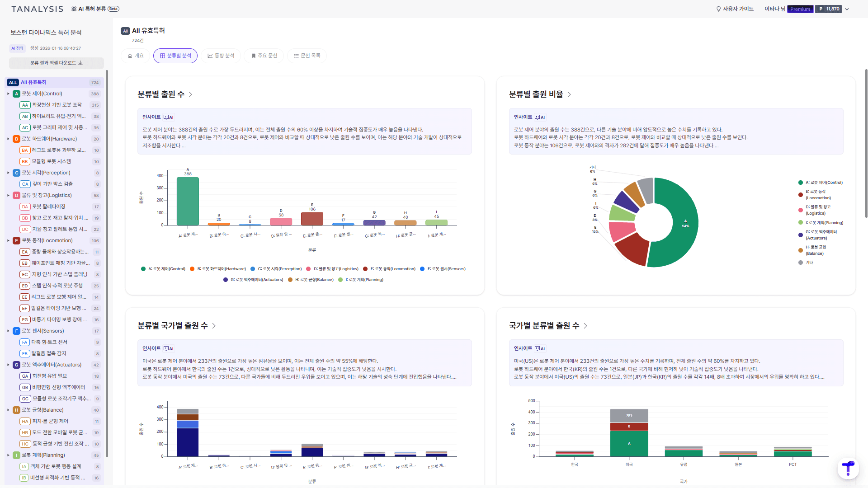
Task: Collapse the 로봇 동작(Locomotion) tree arrow
Action: tap(8, 241)
